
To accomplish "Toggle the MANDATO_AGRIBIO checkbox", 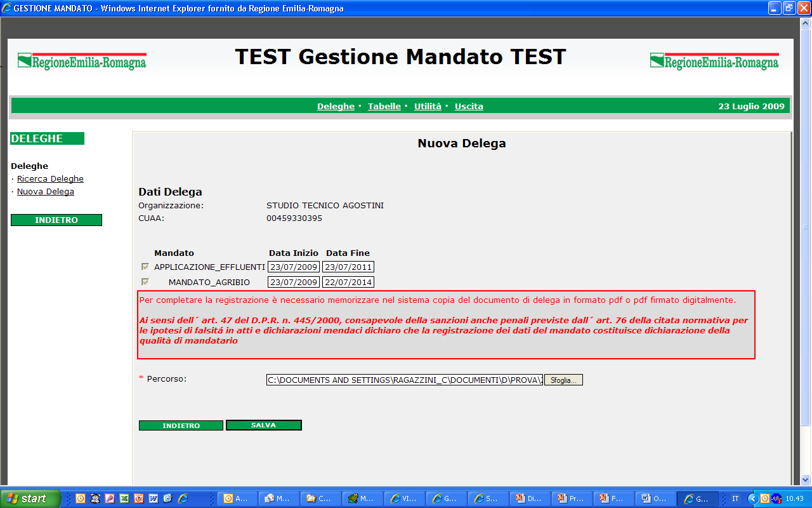I will point(145,281).
